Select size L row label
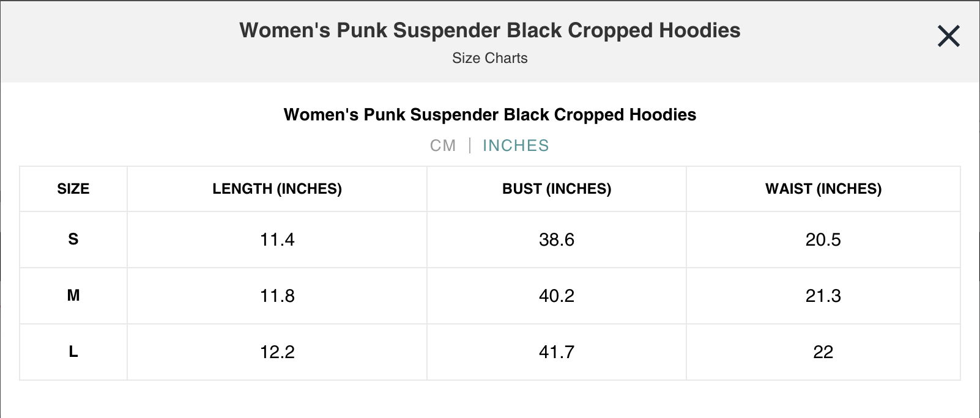 (x=73, y=352)
